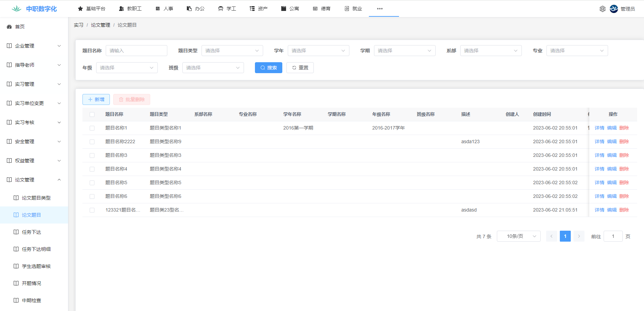Click 编辑 link for 题目名称2222 row

pyautogui.click(x=611, y=141)
